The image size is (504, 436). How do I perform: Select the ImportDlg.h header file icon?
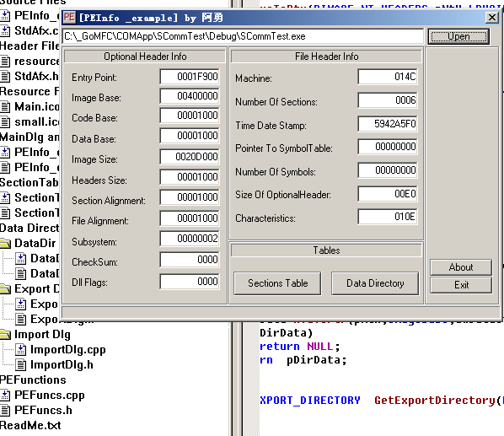tap(21, 364)
